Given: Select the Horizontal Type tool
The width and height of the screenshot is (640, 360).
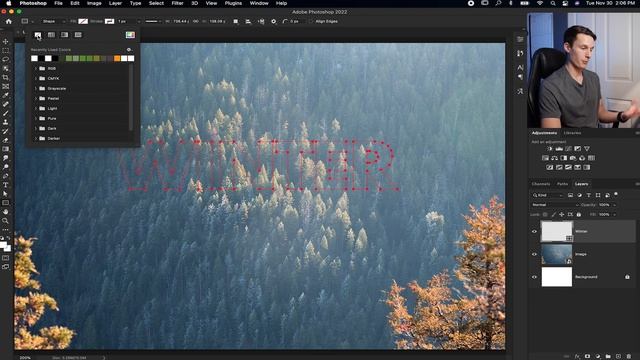Looking at the screenshot, I should coord(6,185).
